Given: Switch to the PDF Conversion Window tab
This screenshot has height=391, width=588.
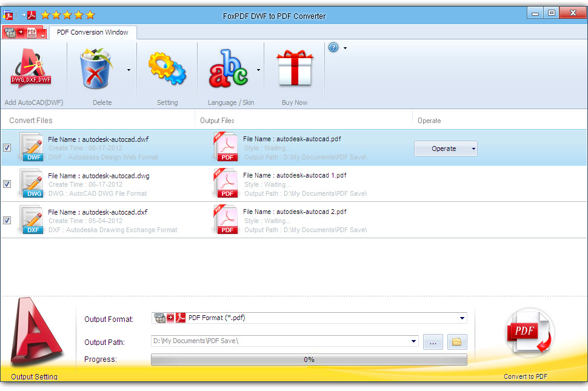Looking at the screenshot, I should [x=93, y=32].
